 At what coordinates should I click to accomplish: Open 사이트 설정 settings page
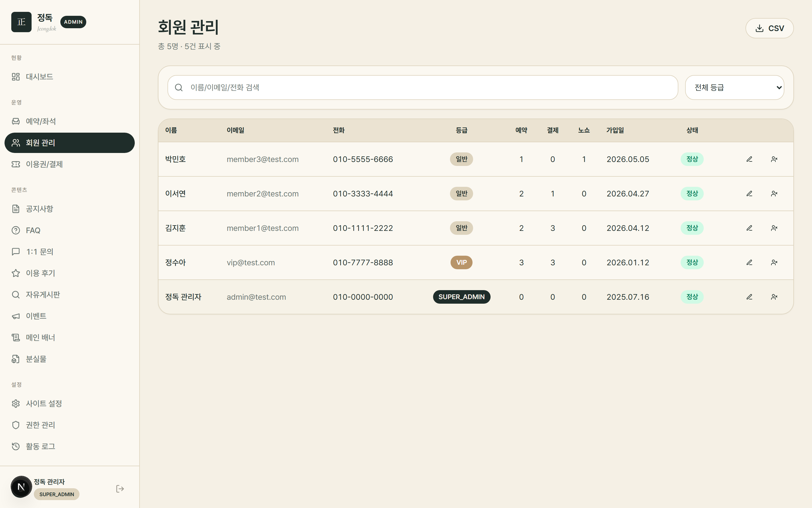pos(69,404)
